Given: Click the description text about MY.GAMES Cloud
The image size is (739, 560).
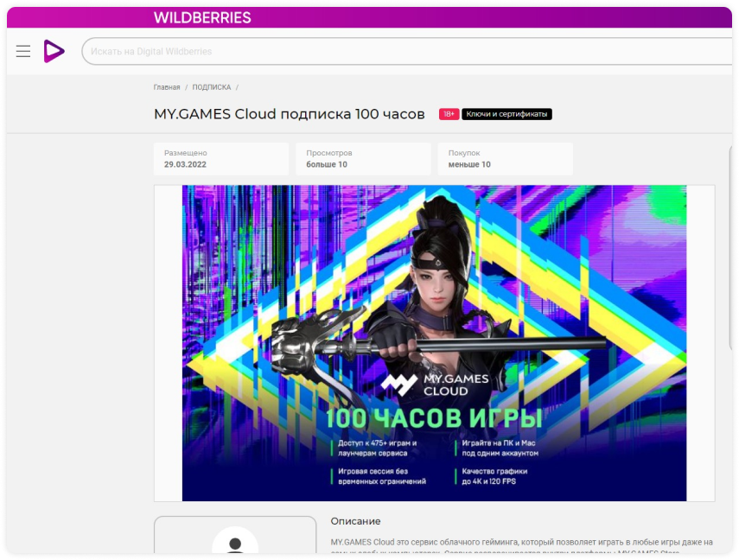Looking at the screenshot, I should click(x=522, y=546).
